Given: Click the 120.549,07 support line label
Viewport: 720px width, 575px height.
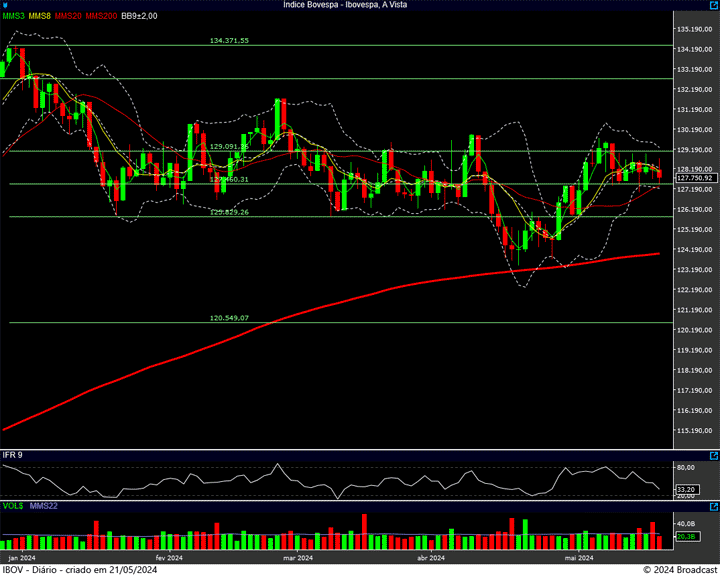Looking at the screenshot, I should coord(229,318).
